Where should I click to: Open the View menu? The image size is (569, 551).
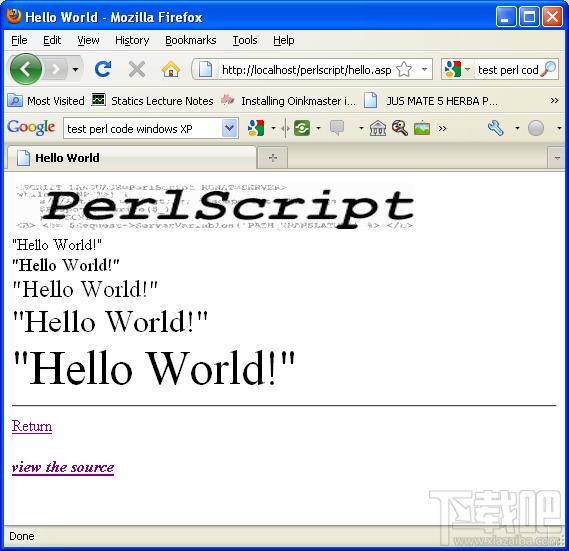pyautogui.click(x=88, y=40)
